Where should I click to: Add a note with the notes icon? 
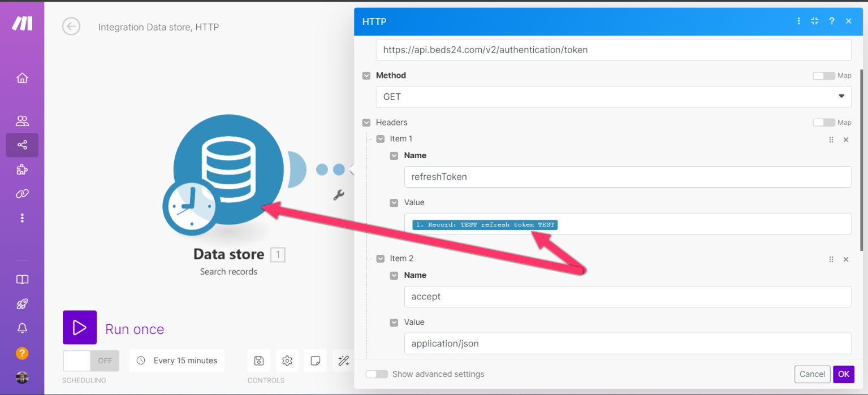[x=316, y=361]
